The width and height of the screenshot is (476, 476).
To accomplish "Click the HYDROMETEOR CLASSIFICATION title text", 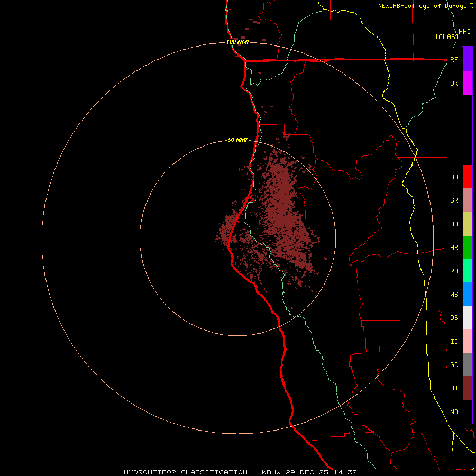I will coord(186,472).
